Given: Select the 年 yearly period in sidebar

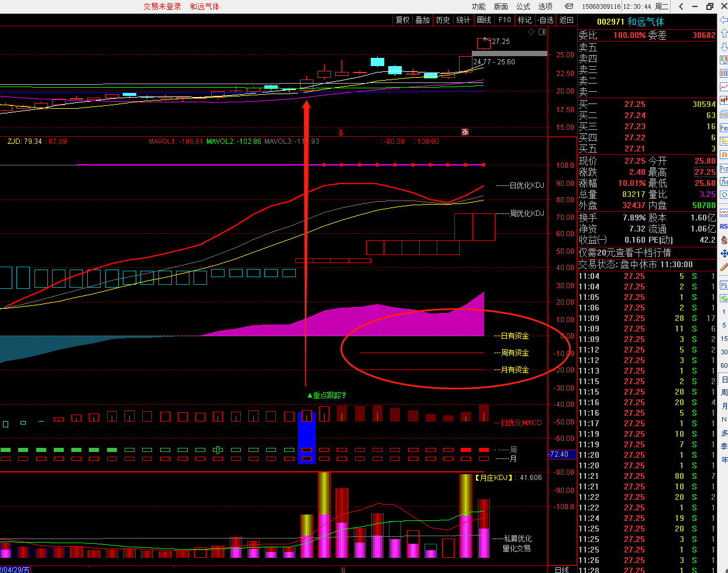Looking at the screenshot, I should click(x=724, y=460).
